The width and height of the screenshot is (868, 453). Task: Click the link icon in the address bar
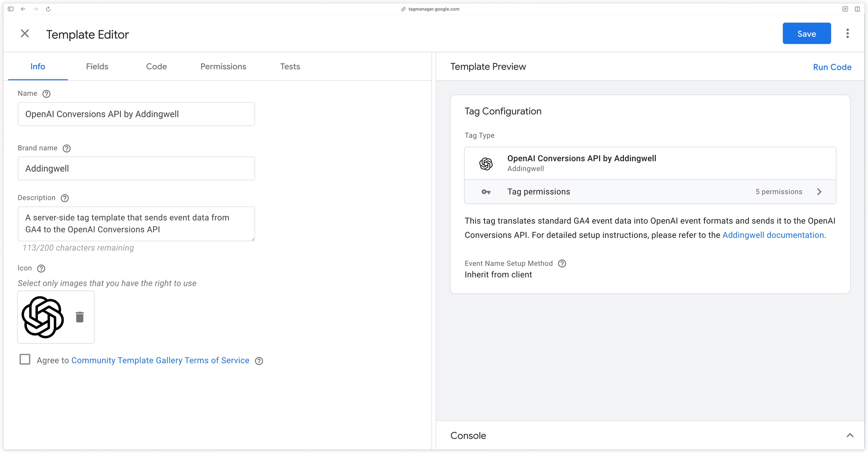click(x=403, y=9)
